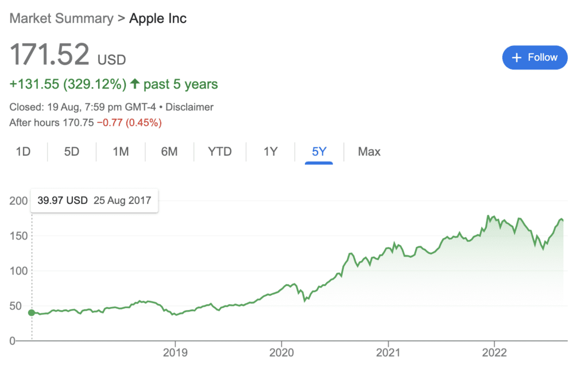This screenshot has width=588, height=372.
Task: Click the green up arrow icon
Action: pyautogui.click(x=135, y=83)
